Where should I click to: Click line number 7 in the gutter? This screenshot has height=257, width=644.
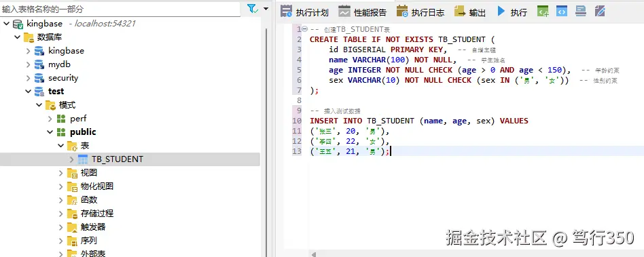click(x=299, y=91)
